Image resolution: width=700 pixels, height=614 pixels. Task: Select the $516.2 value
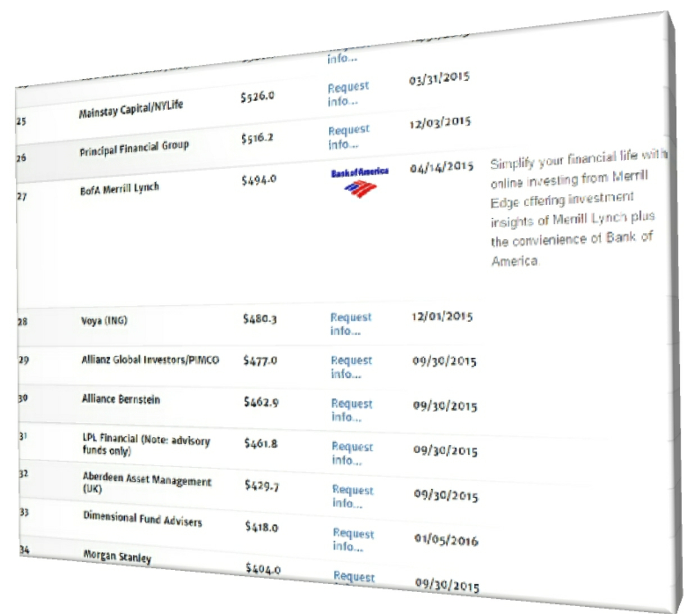coord(258,138)
